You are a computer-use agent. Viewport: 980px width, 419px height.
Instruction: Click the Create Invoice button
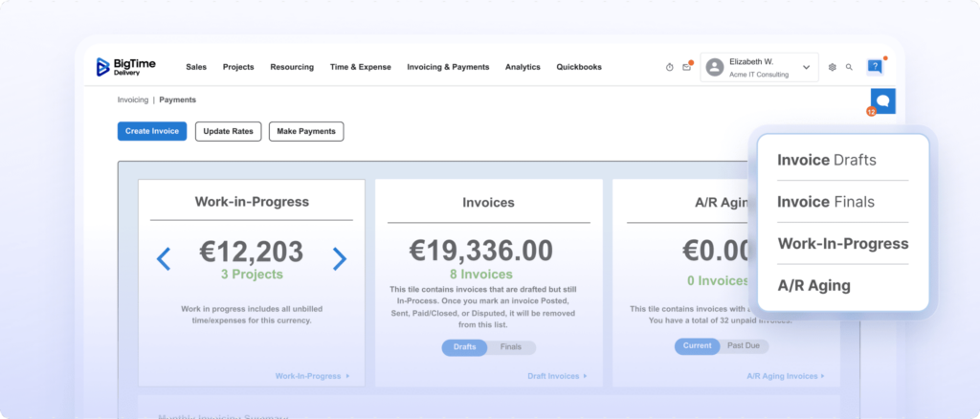tap(152, 131)
